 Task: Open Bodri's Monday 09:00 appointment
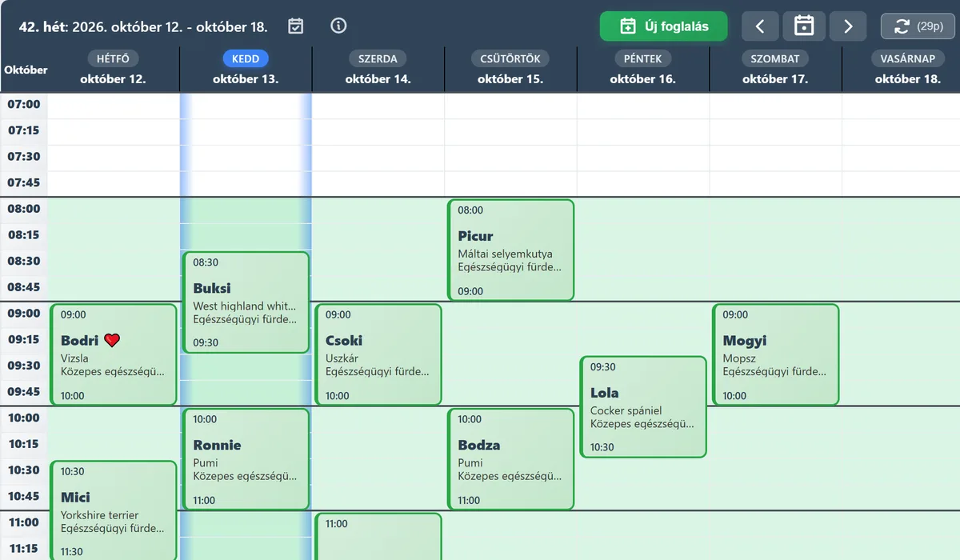[114, 354]
